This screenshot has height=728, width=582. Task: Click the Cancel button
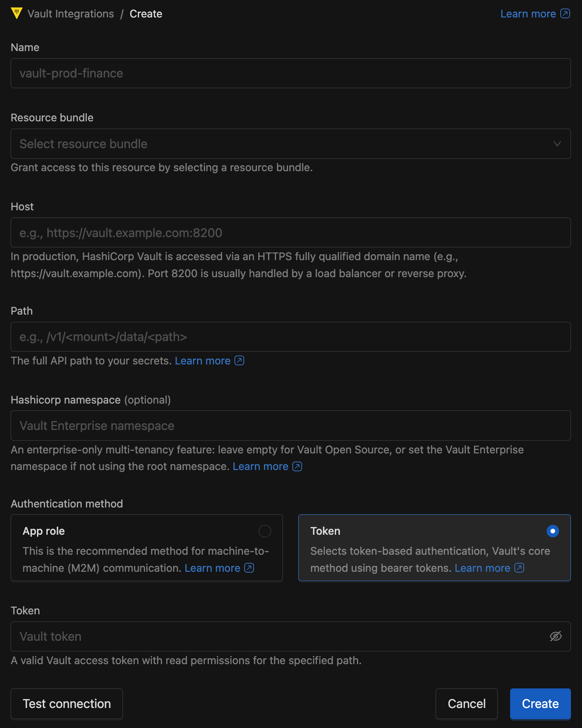click(x=467, y=704)
